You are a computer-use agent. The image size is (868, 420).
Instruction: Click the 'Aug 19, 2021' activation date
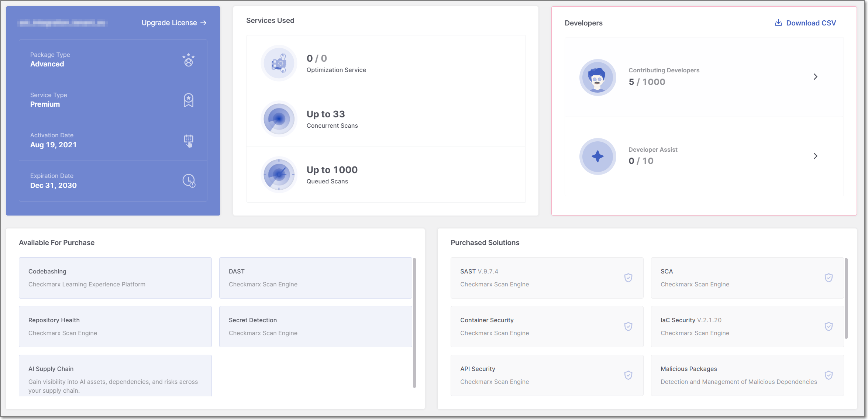[x=53, y=145]
